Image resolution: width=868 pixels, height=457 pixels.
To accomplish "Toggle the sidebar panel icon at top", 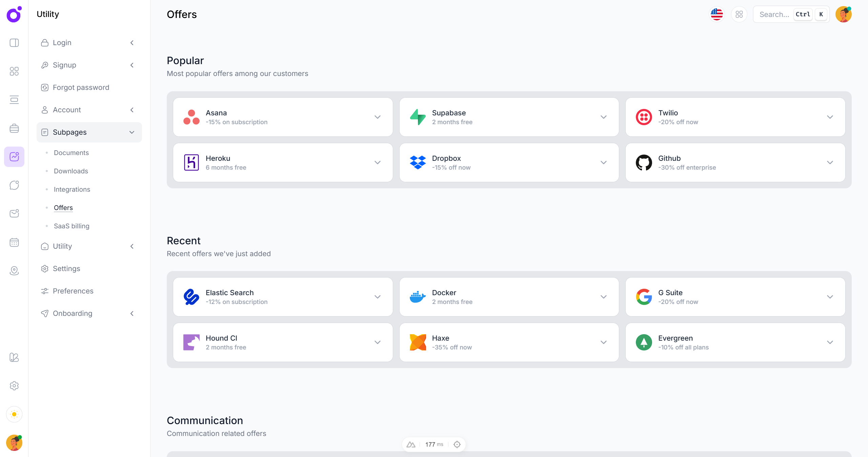I will tap(14, 43).
